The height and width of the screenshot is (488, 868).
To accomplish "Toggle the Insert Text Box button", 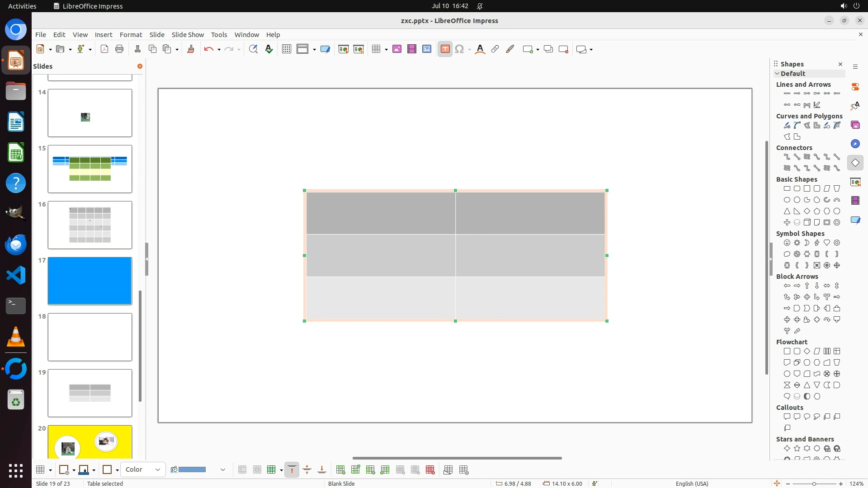I will 445,49.
